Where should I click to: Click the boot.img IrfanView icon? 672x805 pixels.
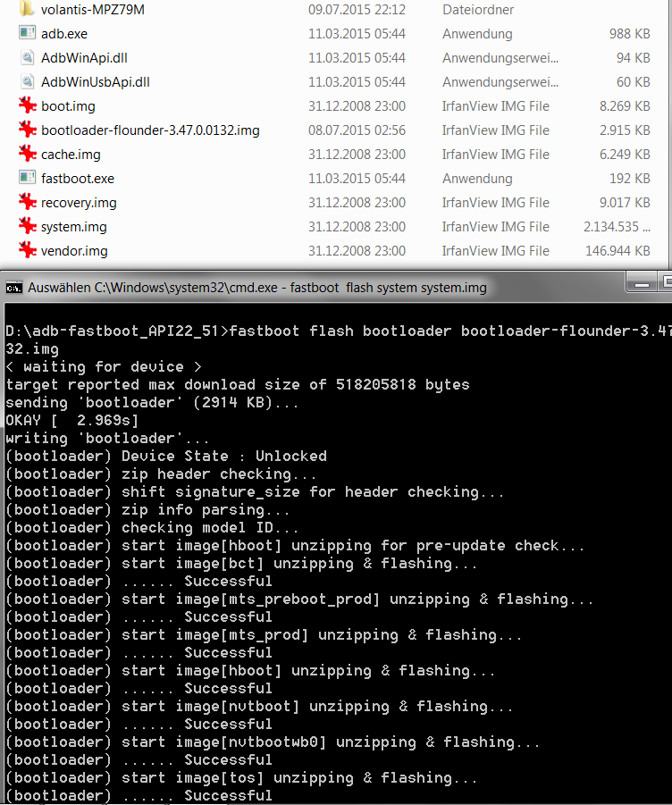(x=27, y=106)
